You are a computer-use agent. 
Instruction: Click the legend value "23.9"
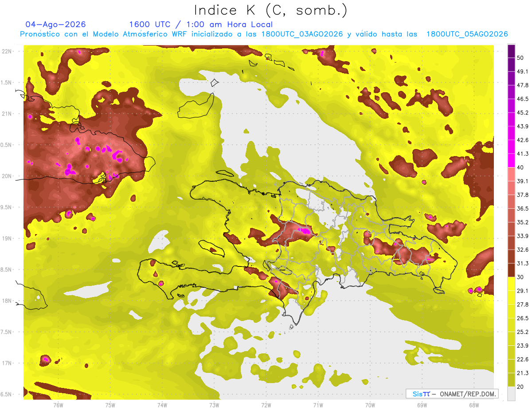click(x=523, y=346)
